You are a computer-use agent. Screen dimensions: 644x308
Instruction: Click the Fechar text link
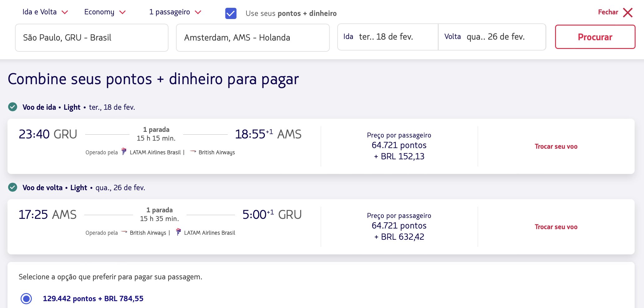[608, 12]
